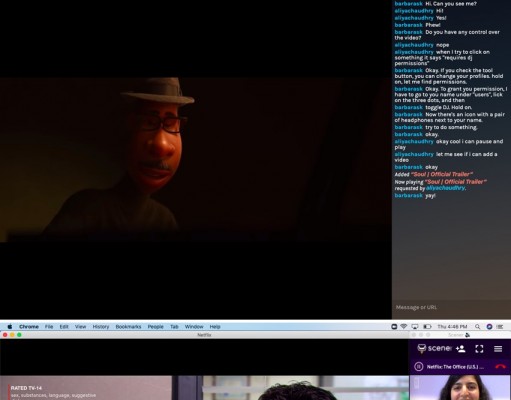Image resolution: width=511 pixels, height=400 pixels.
Task: Toggle Scener fullscreen mode icon
Action: pyautogui.click(x=479, y=349)
